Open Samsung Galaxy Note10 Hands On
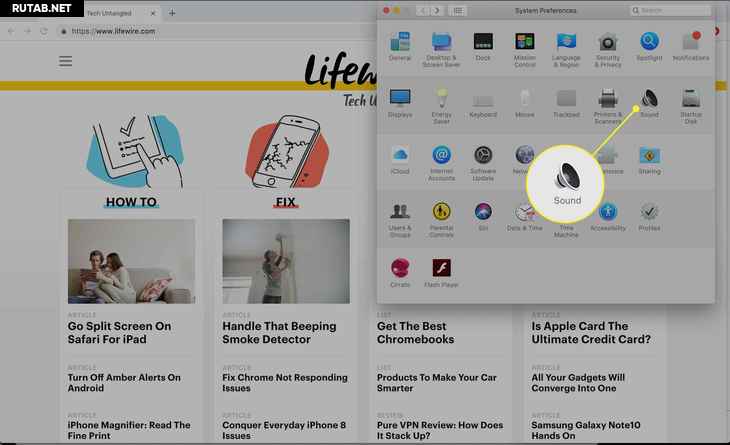Screen dimensions: 730x445 (586, 430)
